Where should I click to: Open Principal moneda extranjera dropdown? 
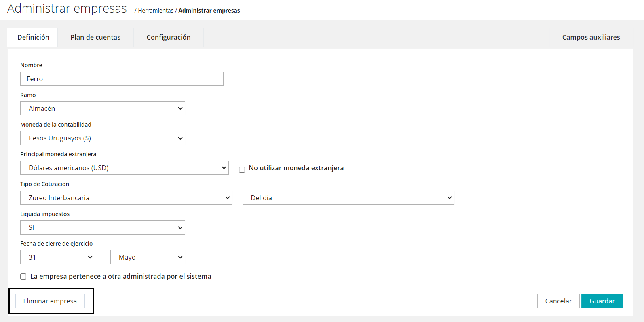click(x=125, y=168)
